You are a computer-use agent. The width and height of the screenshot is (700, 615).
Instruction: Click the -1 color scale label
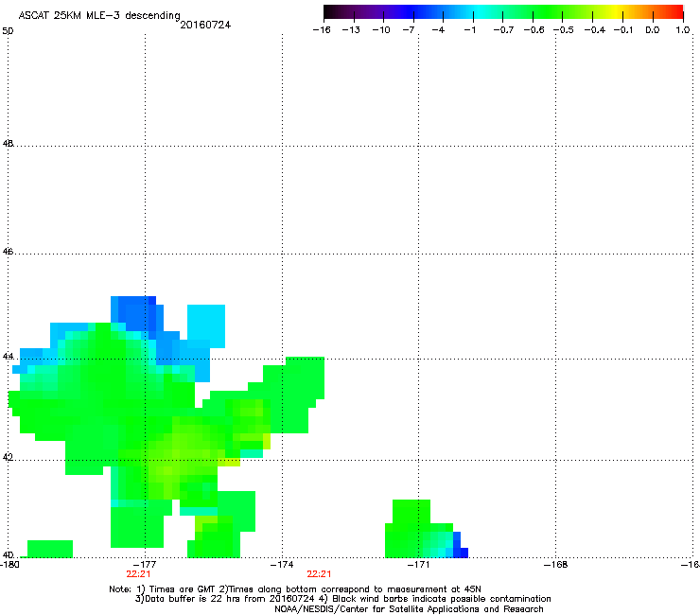point(469,30)
